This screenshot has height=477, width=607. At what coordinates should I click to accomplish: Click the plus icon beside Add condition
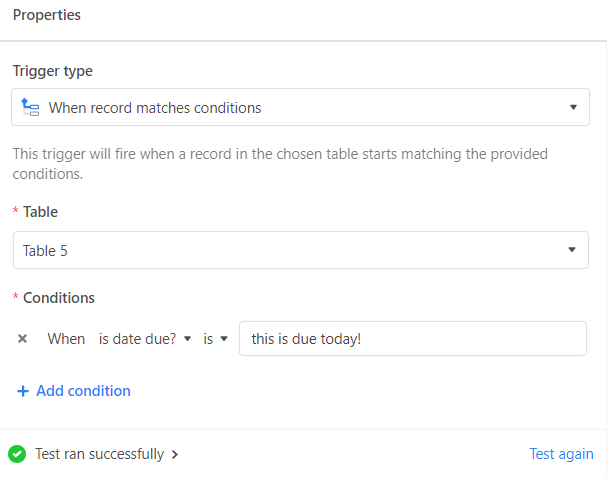tap(23, 391)
